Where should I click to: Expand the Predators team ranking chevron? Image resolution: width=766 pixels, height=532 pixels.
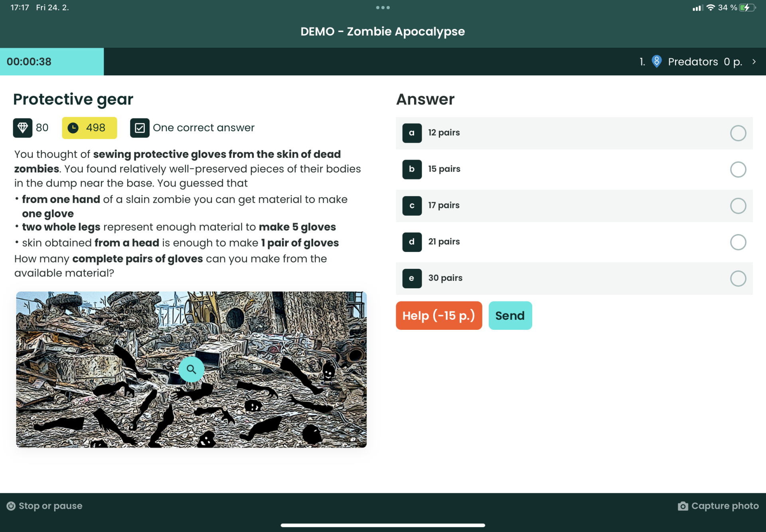coord(754,61)
